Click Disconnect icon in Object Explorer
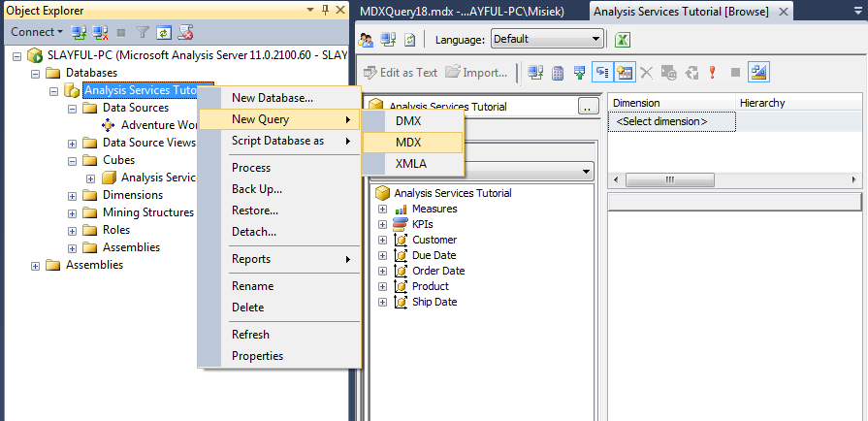Screen dimensions: 868x421 100,33
